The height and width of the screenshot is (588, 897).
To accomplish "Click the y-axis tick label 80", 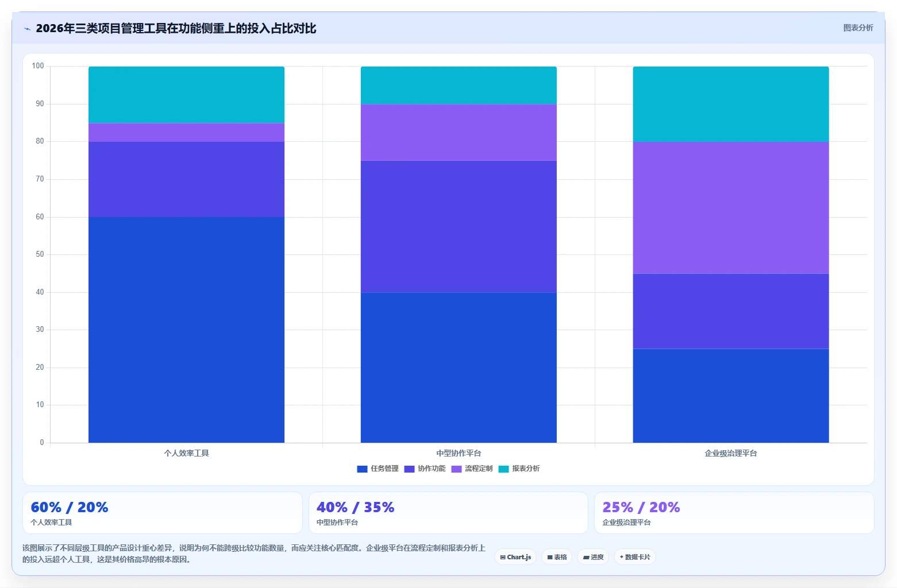I will point(40,141).
